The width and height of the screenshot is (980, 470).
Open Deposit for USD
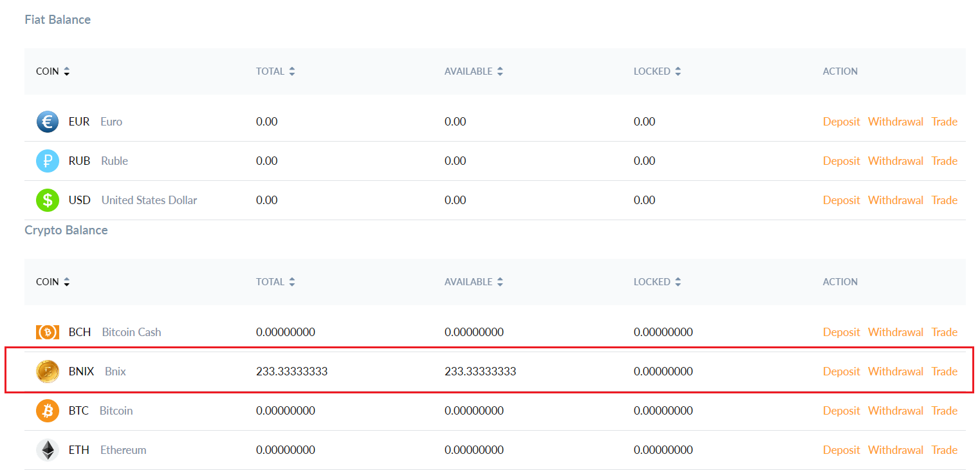pyautogui.click(x=842, y=200)
